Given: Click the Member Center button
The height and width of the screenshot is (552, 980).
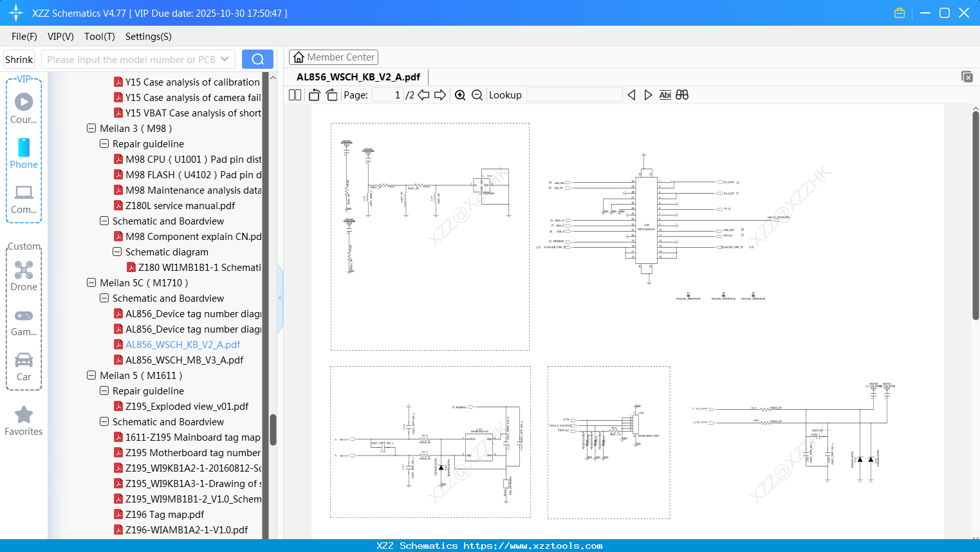Looking at the screenshot, I should point(333,57).
